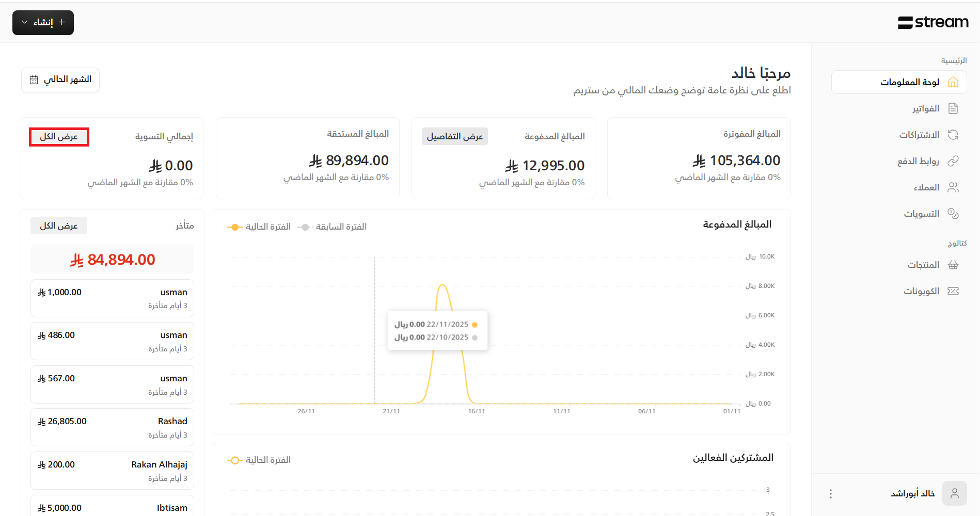
Task: Click the payment links chain icon
Action: coord(953,161)
